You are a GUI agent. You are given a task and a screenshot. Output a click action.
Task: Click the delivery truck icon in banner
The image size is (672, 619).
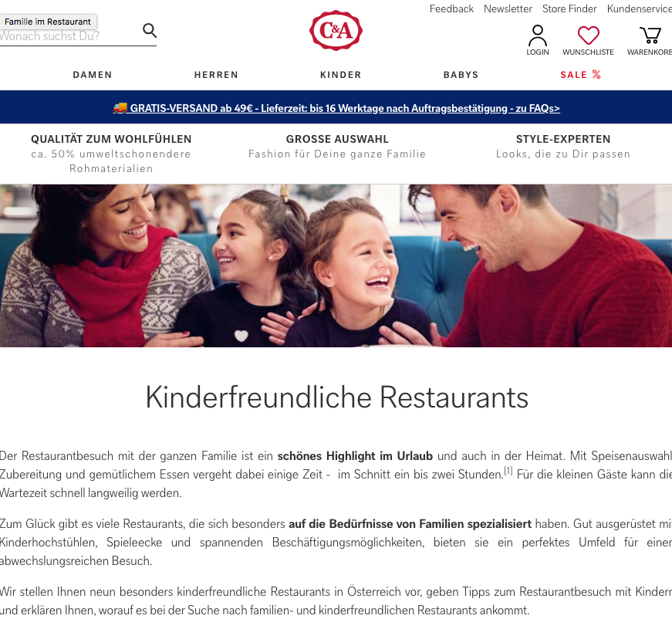[x=120, y=107]
